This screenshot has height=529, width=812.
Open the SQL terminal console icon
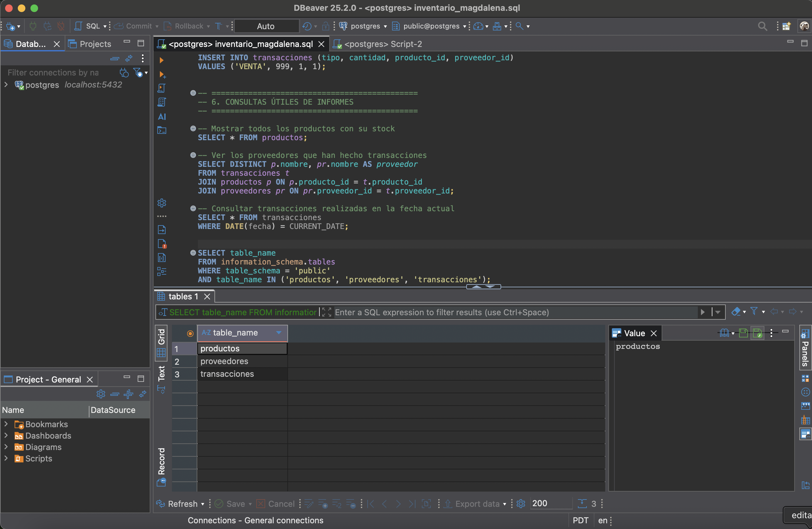tap(162, 130)
